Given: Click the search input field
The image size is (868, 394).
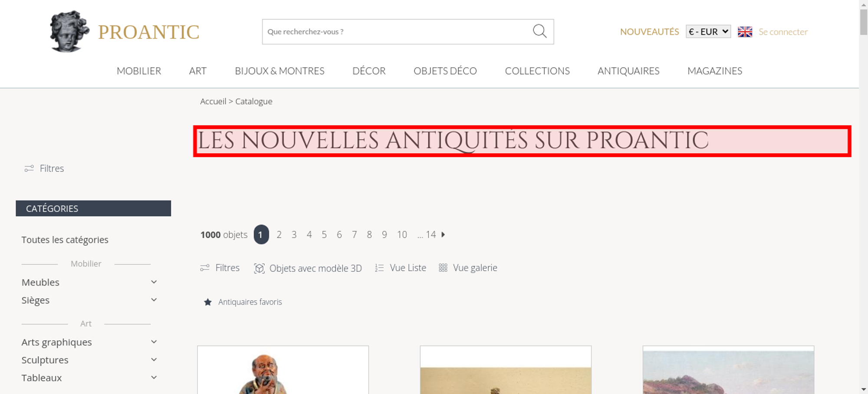Looking at the screenshot, I should 397,32.
